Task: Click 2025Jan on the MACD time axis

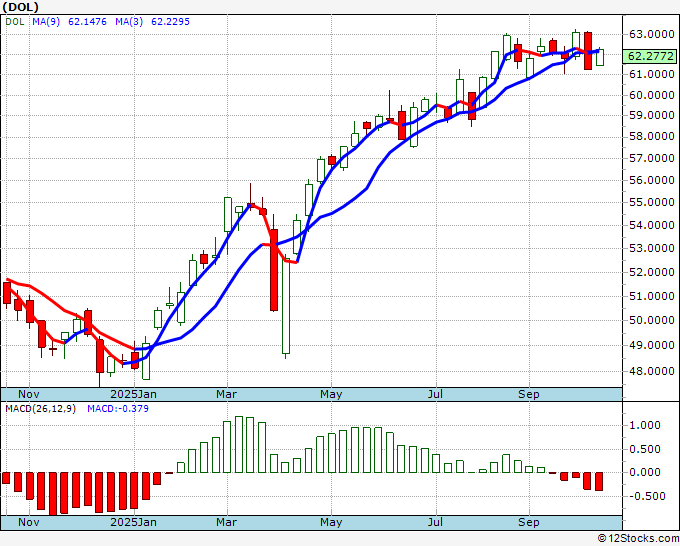Action: (x=133, y=522)
